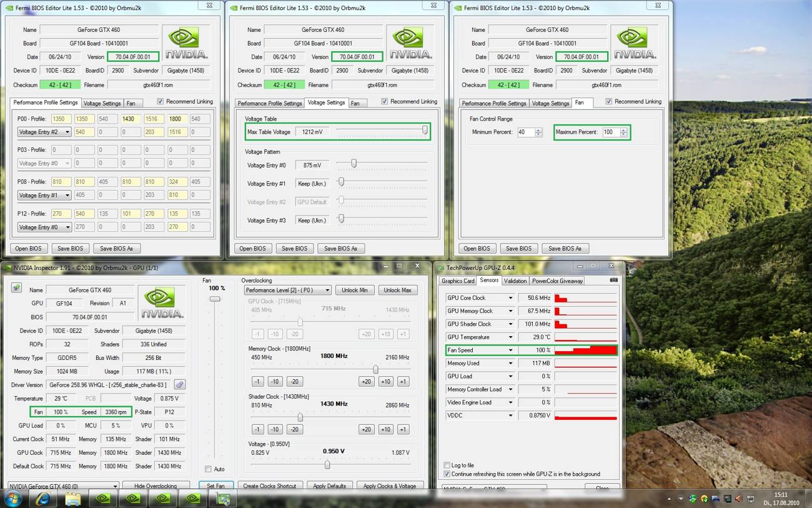Open NVIDIA GeForce GTX 460 GPU selector in Inspector
812x508 pixels.
click(x=62, y=486)
